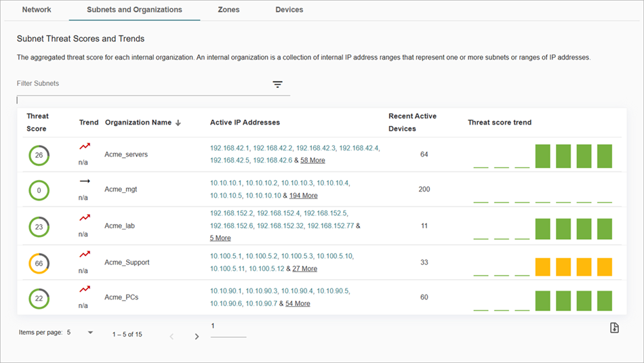Click the previous page arrow

point(172,336)
